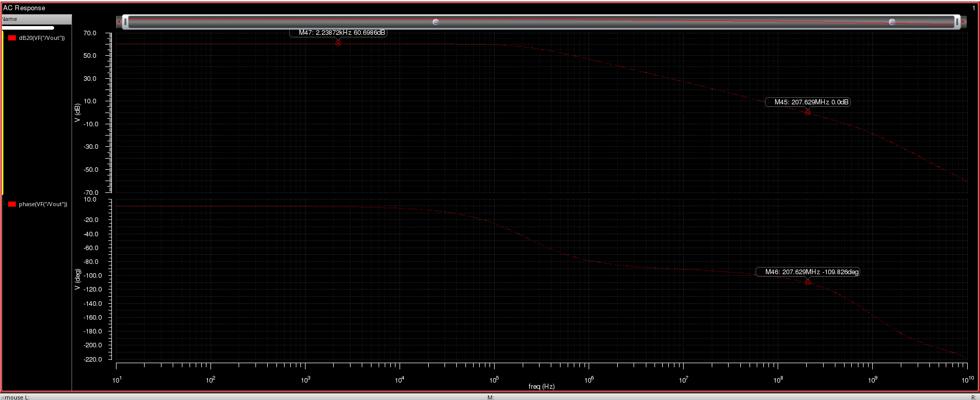This screenshot has width=980, height=400.
Task: Grab the left handle of the zoom bar
Action: pos(126,22)
